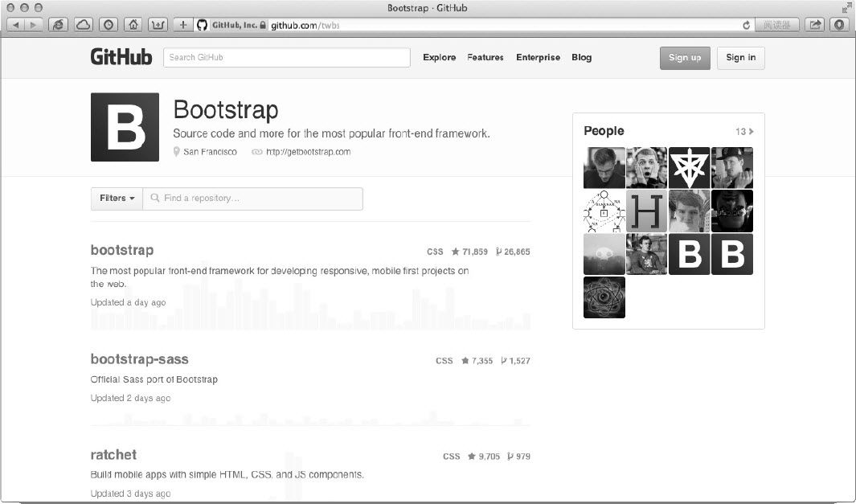Click the San Francisco location text

click(210, 152)
